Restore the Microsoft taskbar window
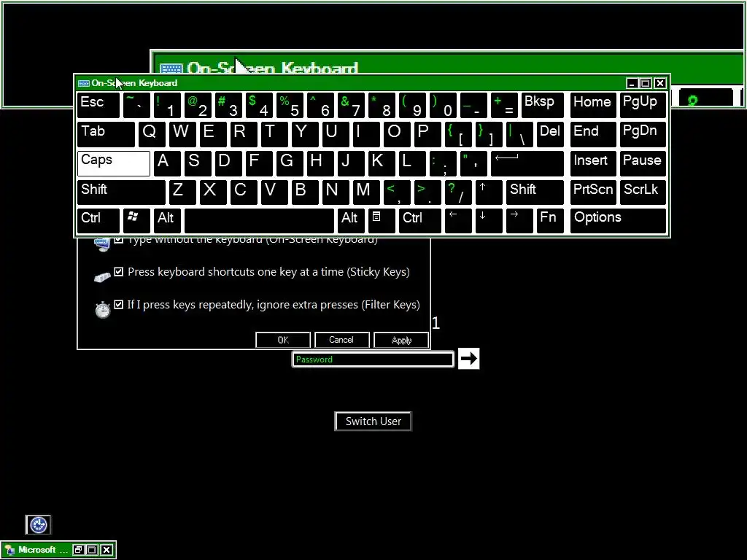 click(78, 550)
